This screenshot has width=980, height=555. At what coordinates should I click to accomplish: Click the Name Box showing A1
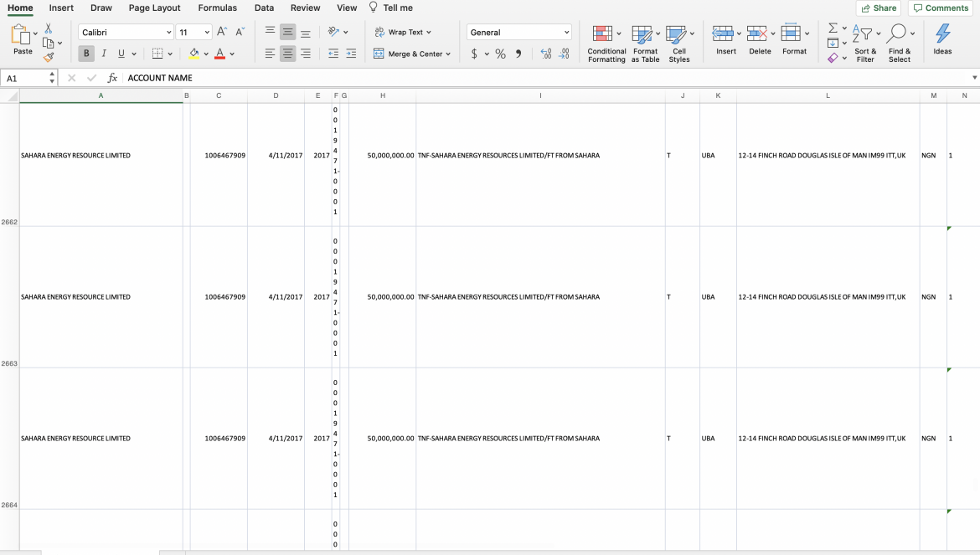25,78
